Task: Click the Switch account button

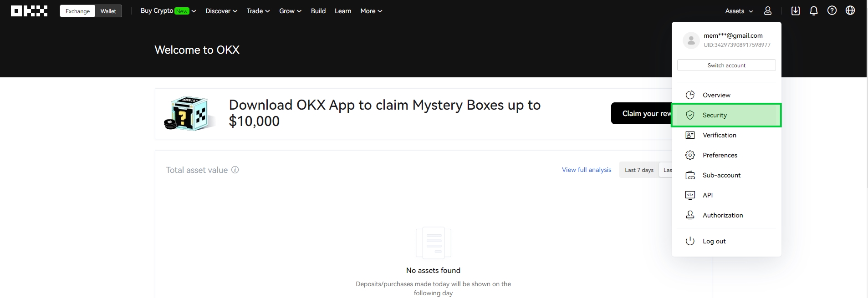Action: (x=726, y=65)
